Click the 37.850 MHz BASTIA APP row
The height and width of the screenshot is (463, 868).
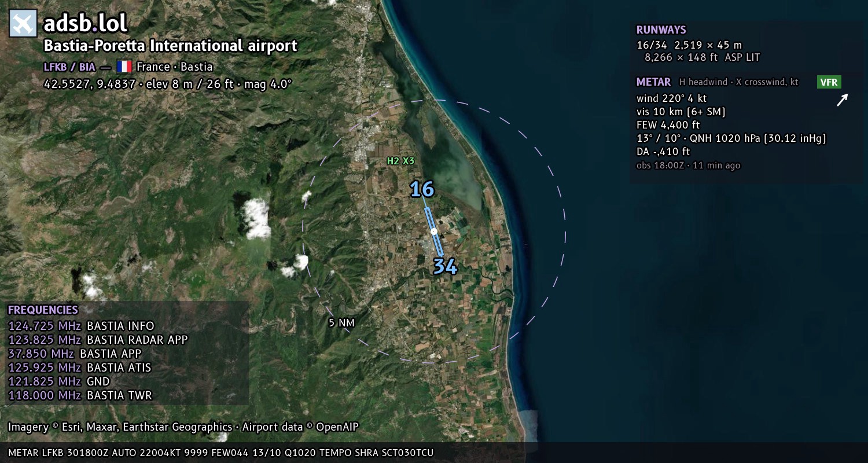coord(75,354)
